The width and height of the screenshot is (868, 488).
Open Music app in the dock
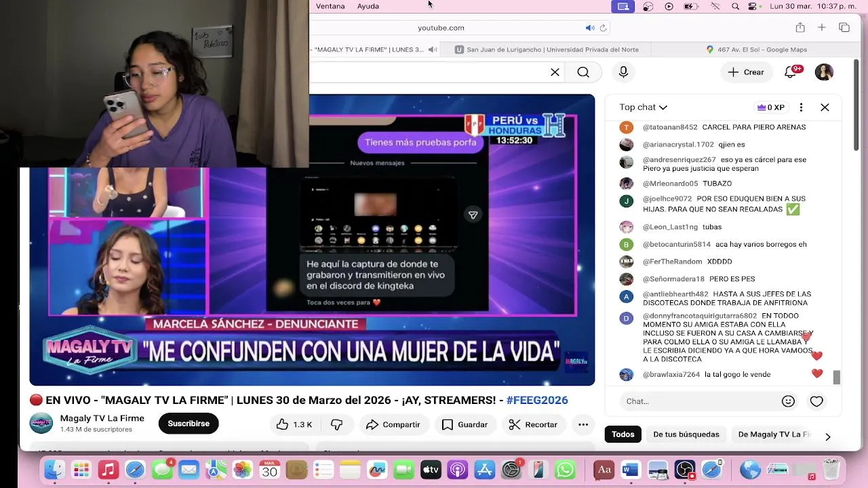coord(108,469)
